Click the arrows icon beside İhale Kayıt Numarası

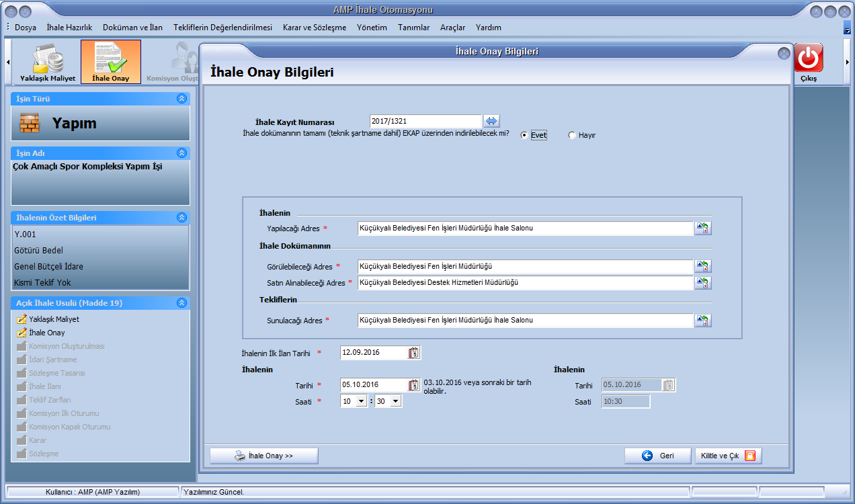pyautogui.click(x=492, y=121)
